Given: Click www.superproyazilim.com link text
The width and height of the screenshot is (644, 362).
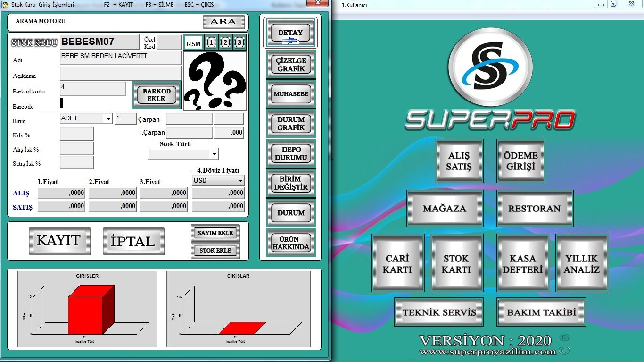Looking at the screenshot, I should pyautogui.click(x=488, y=352).
